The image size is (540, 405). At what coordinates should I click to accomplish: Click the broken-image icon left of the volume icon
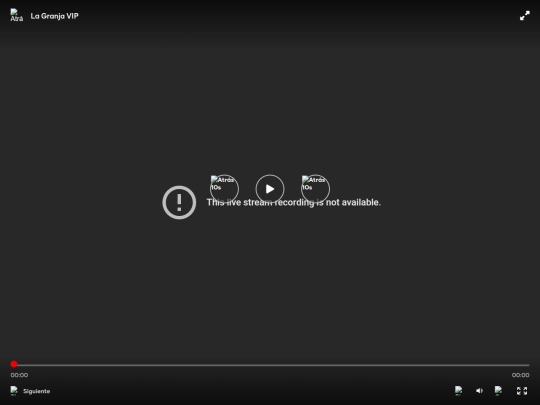458,391
